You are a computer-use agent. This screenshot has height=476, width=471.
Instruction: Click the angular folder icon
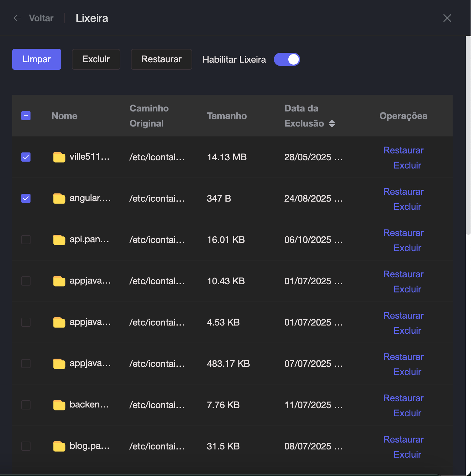click(59, 199)
